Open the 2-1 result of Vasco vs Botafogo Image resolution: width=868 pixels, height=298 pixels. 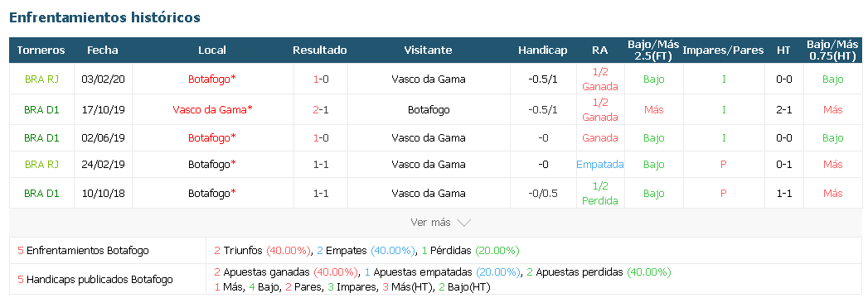click(320, 110)
